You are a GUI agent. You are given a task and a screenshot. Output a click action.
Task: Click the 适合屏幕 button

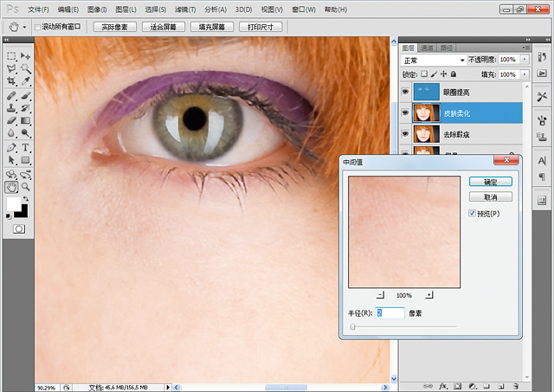tap(164, 27)
